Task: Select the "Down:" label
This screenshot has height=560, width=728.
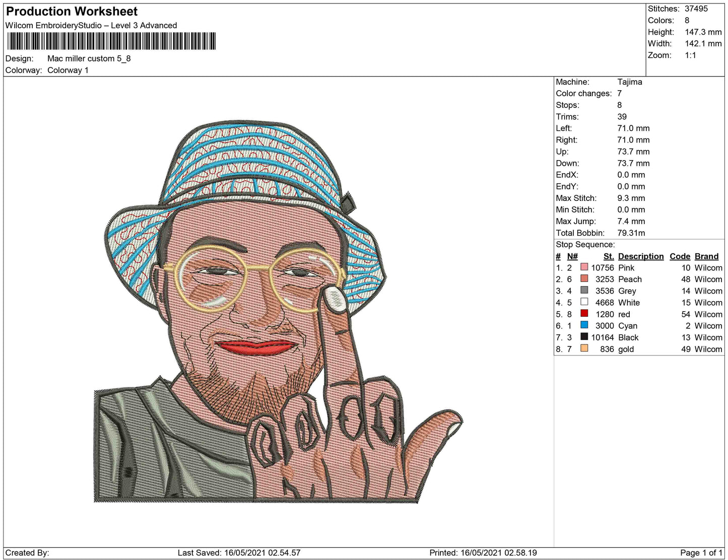Action: [x=568, y=163]
